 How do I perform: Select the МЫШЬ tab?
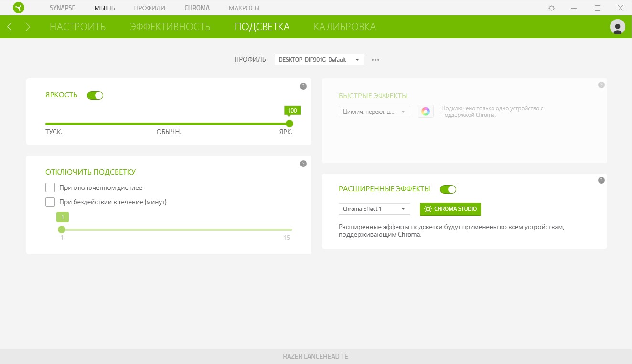point(105,8)
